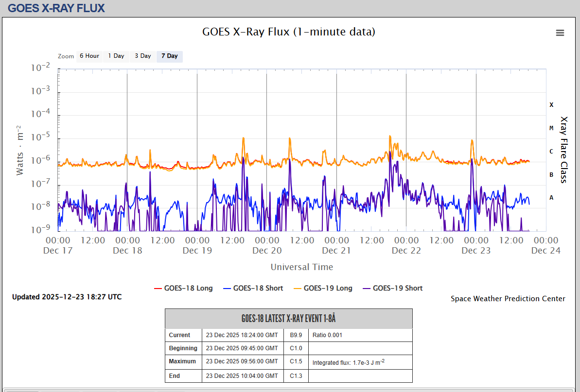Screen dimensions: 580x392
Task: Select the C1.5 maximum flare class cell
Action: [x=296, y=361]
